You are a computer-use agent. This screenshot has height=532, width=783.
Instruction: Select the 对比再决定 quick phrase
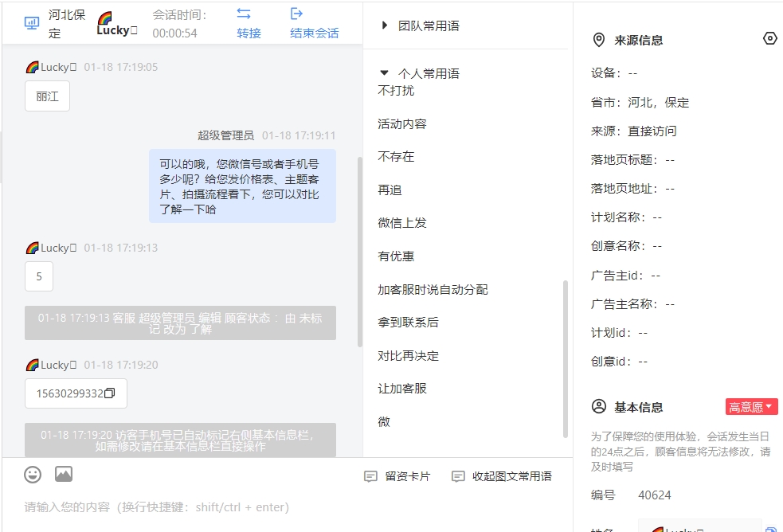click(408, 356)
